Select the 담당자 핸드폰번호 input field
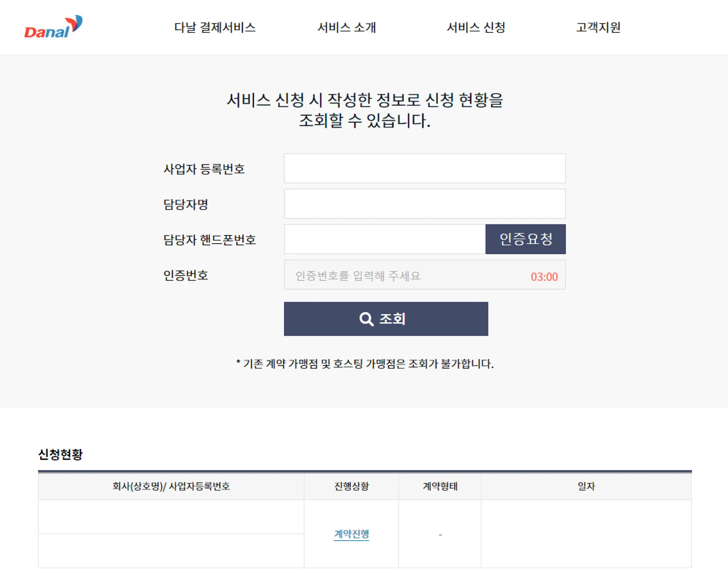This screenshot has height=586, width=728. (385, 239)
